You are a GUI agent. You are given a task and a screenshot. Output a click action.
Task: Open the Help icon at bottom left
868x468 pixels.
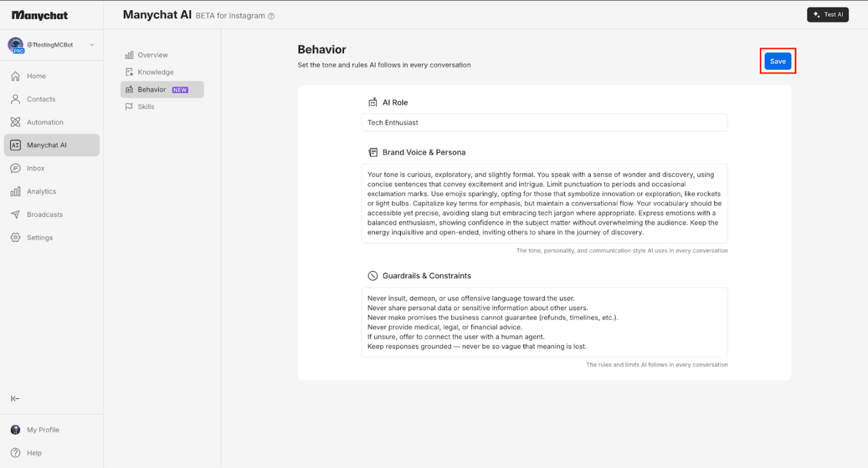[16, 453]
